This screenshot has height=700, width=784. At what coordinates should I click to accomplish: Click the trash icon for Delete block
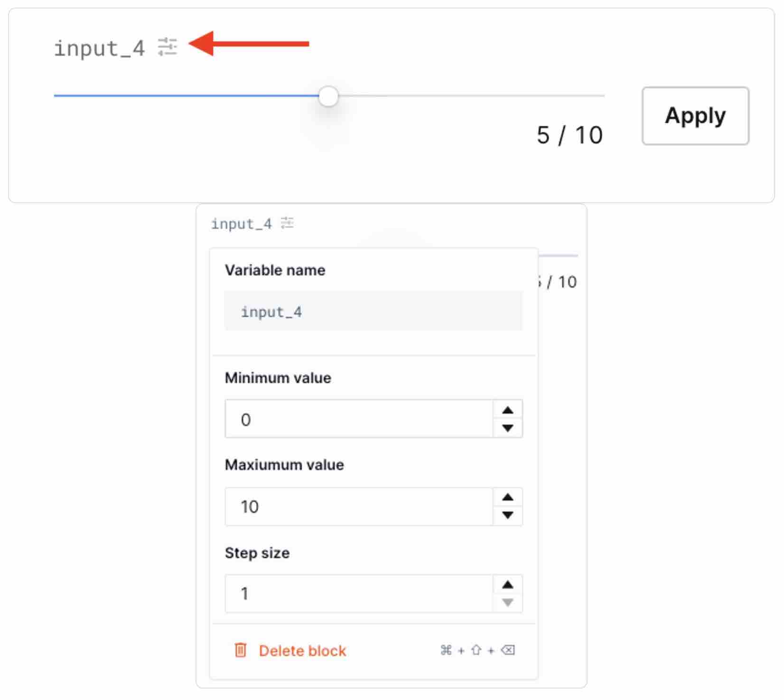tap(241, 650)
